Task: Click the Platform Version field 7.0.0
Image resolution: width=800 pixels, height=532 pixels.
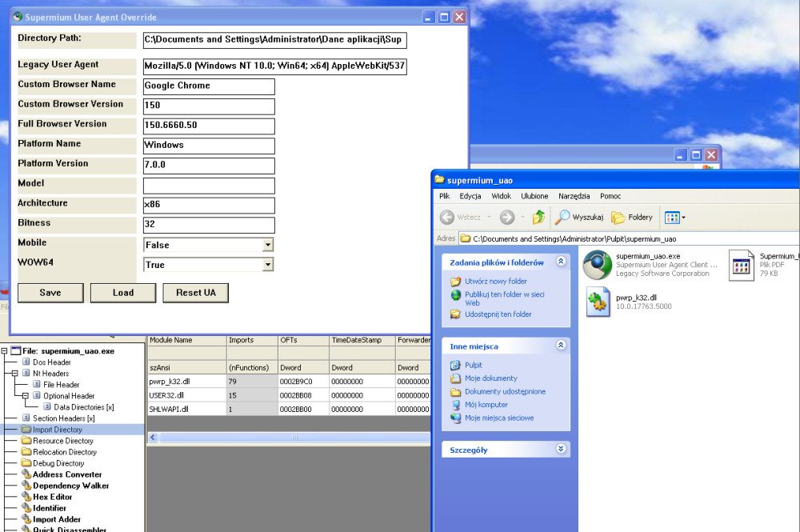Action: (x=209, y=166)
